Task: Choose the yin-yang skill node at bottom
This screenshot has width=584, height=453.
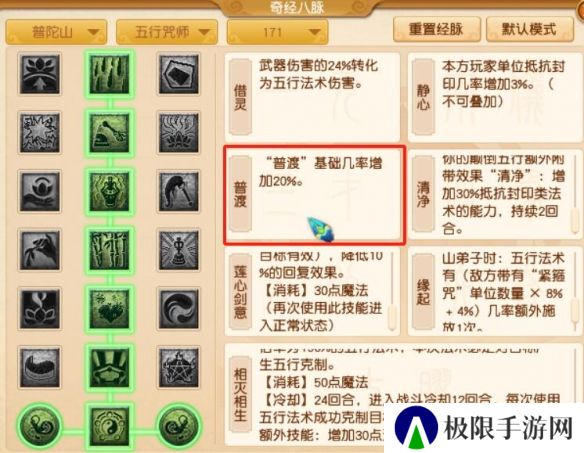Action: (109, 426)
